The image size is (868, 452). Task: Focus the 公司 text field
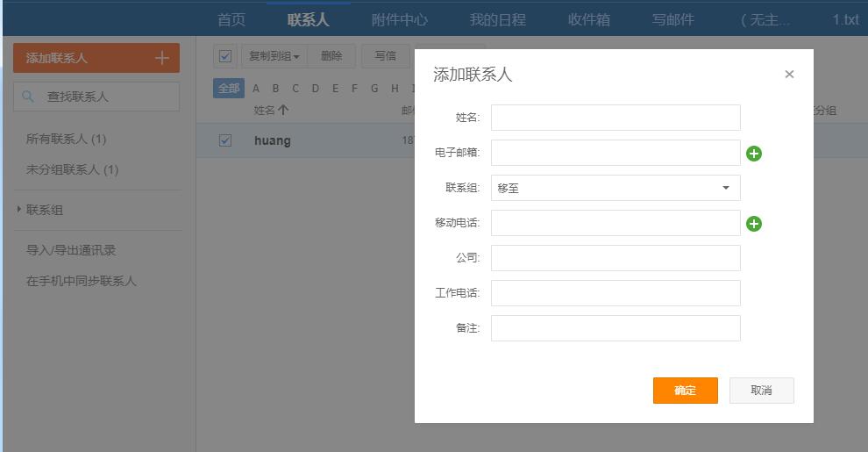click(615, 258)
